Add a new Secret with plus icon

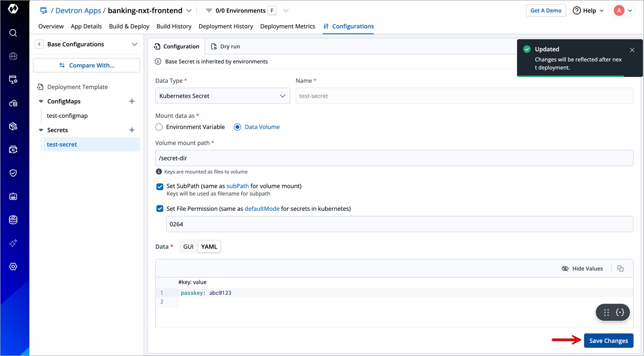click(x=132, y=130)
